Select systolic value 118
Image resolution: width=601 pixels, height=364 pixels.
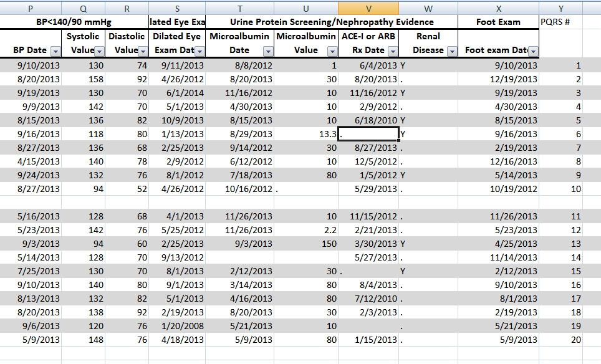click(x=83, y=134)
